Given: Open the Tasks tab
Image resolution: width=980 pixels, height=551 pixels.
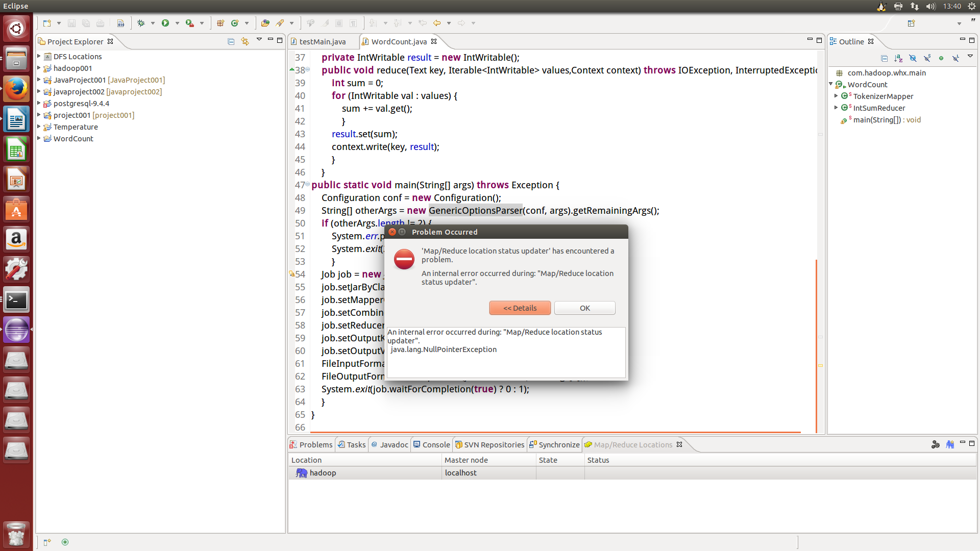Looking at the screenshot, I should tap(352, 445).
